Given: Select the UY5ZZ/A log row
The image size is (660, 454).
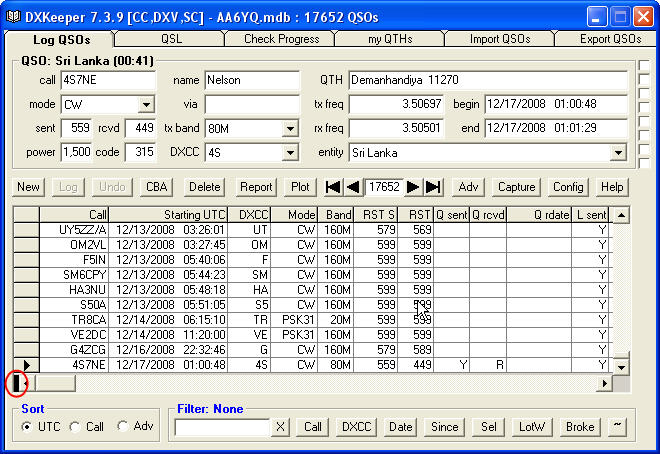Looking at the screenshot, I should coord(311,230).
